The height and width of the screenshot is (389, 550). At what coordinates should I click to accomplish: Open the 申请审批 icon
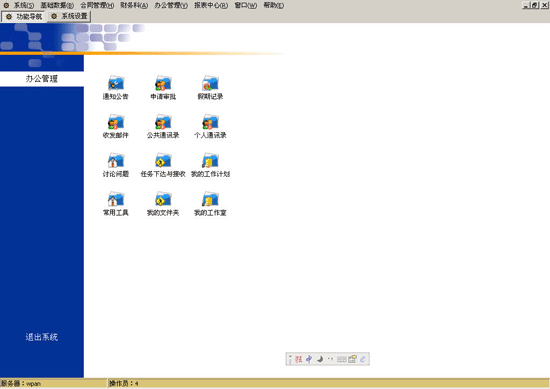point(163,83)
